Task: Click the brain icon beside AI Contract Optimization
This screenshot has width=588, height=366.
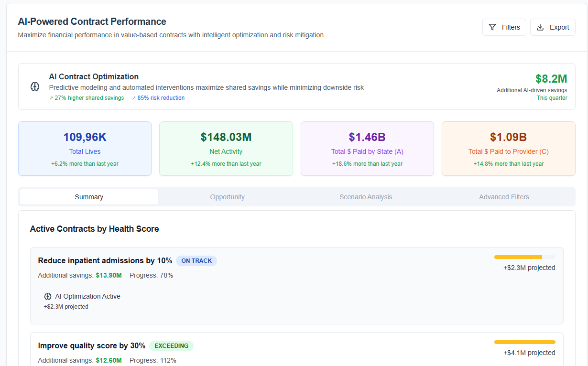Action: pyautogui.click(x=34, y=86)
